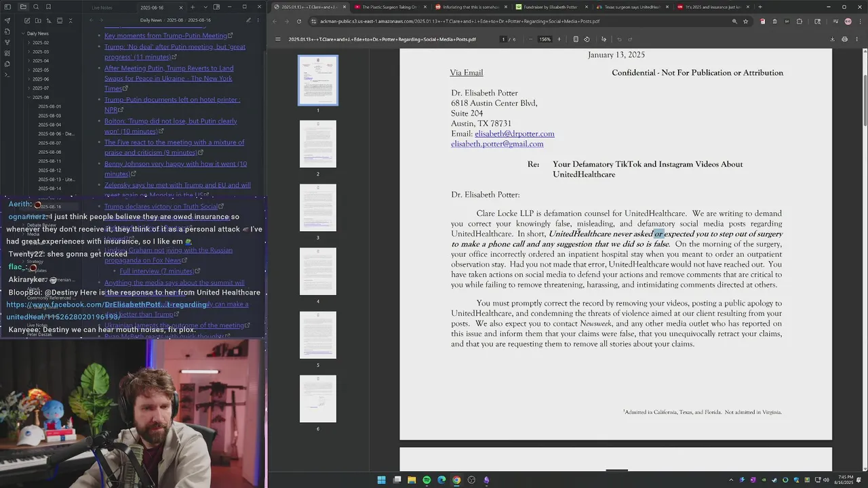
Task: Click the new note icon in Obsidian
Action: [x=26, y=20]
